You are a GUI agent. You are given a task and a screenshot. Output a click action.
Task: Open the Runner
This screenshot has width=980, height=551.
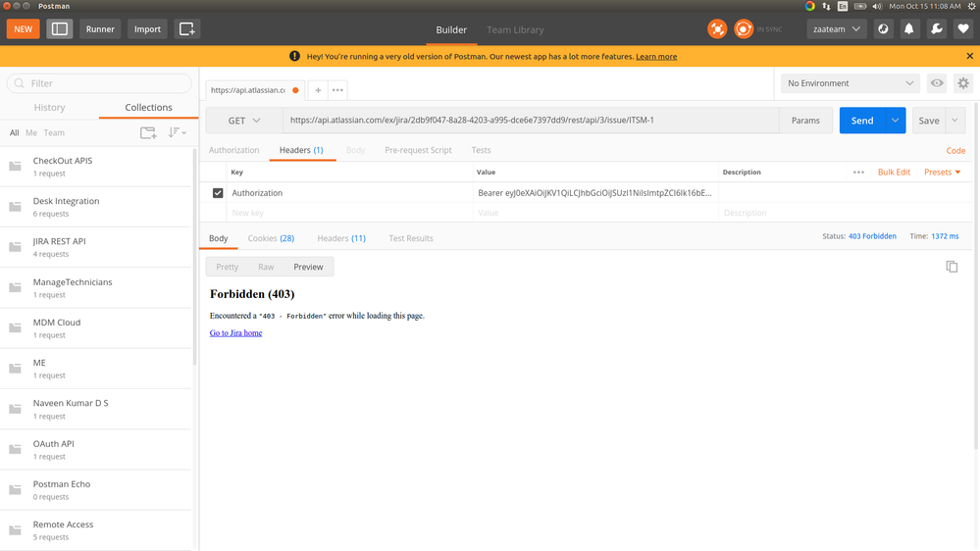click(x=100, y=29)
